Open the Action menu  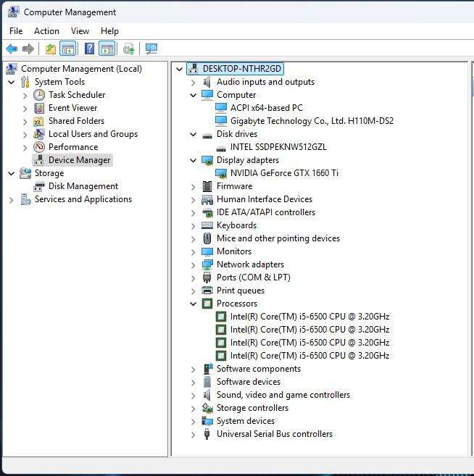pos(46,31)
